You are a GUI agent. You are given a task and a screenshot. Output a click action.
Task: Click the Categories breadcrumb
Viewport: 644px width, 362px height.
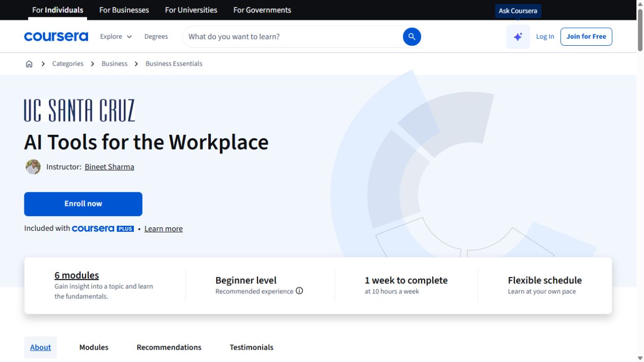point(68,64)
